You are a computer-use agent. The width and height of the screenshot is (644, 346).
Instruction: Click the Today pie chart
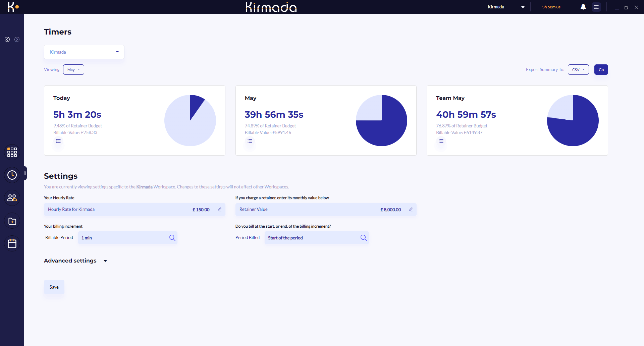pos(190,120)
